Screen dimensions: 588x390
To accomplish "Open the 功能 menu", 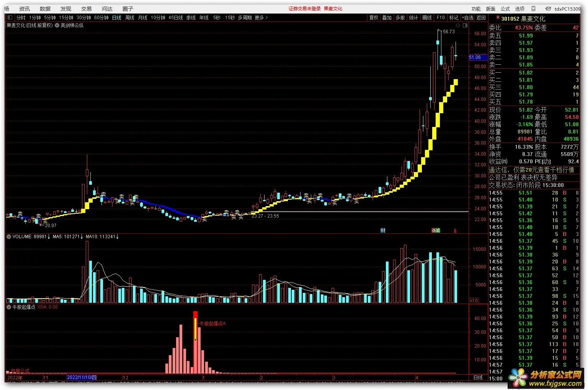I will pyautogui.click(x=476, y=8).
